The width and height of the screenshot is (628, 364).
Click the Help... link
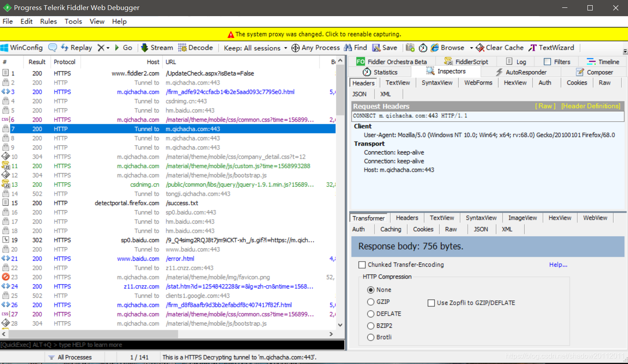point(558,265)
